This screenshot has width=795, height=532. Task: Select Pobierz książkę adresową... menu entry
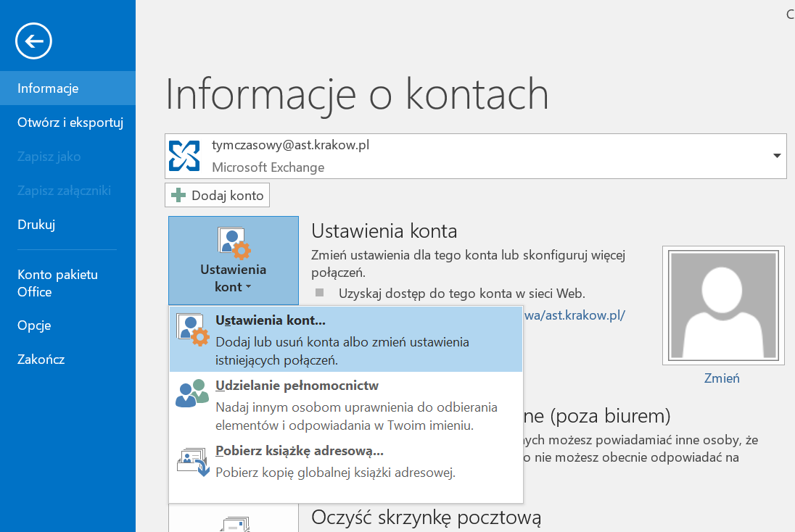299,451
